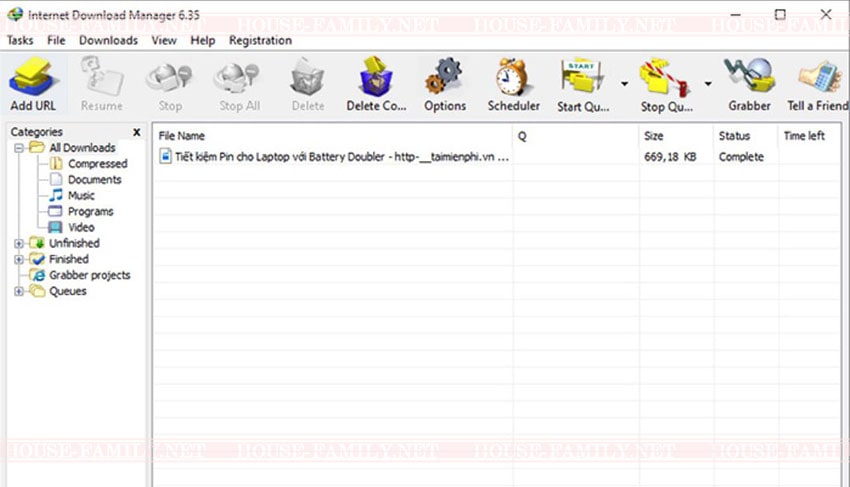This screenshot has height=487, width=850.
Task: Expand the Finished tree node
Action: pyautogui.click(x=19, y=259)
